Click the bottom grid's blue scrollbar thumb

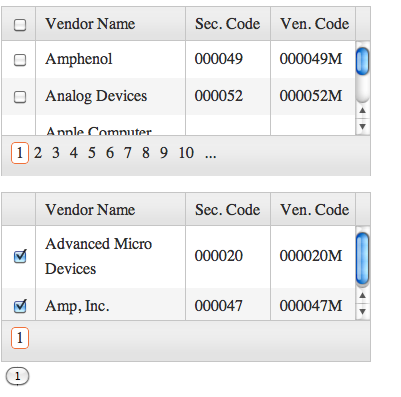(362, 259)
